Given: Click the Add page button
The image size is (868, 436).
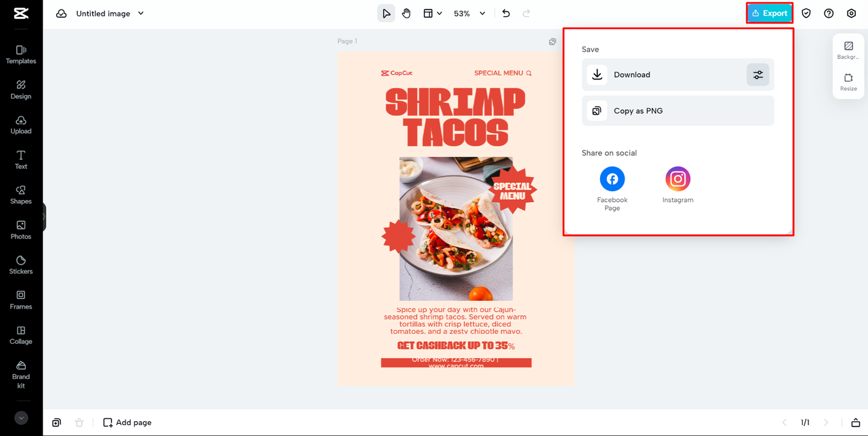Looking at the screenshot, I should point(127,422).
